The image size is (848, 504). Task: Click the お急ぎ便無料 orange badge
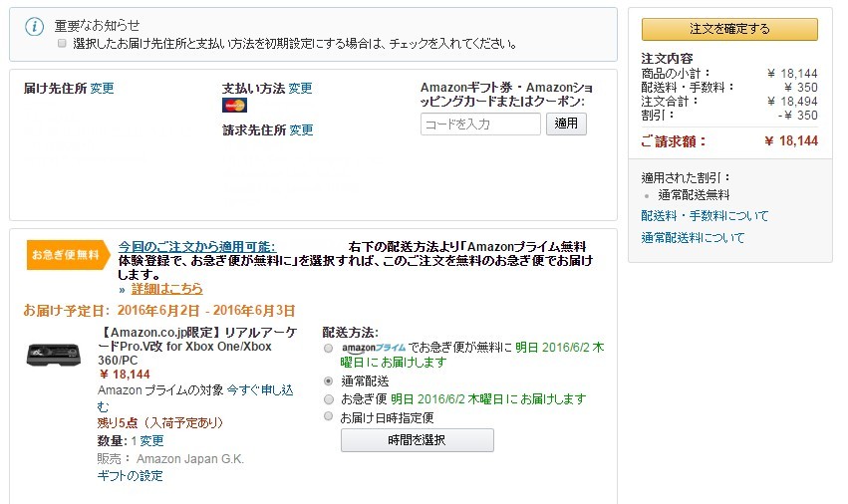tap(66, 255)
